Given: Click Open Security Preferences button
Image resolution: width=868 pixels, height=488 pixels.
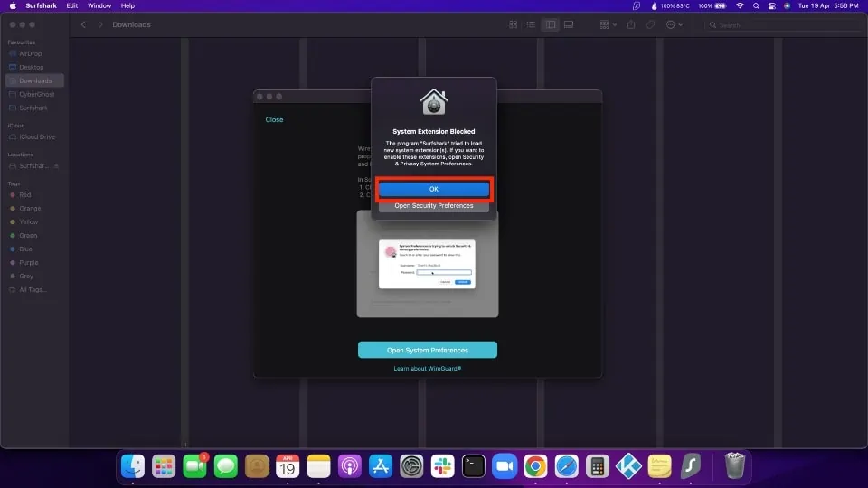Looking at the screenshot, I should [433, 206].
